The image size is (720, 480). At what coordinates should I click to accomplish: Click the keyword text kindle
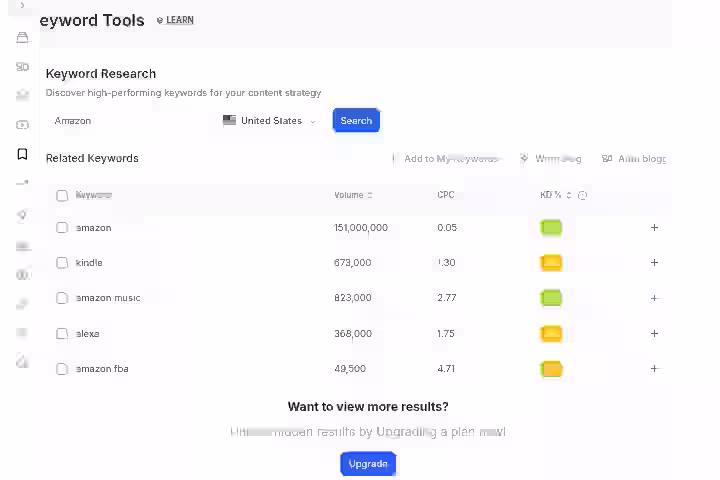89,263
